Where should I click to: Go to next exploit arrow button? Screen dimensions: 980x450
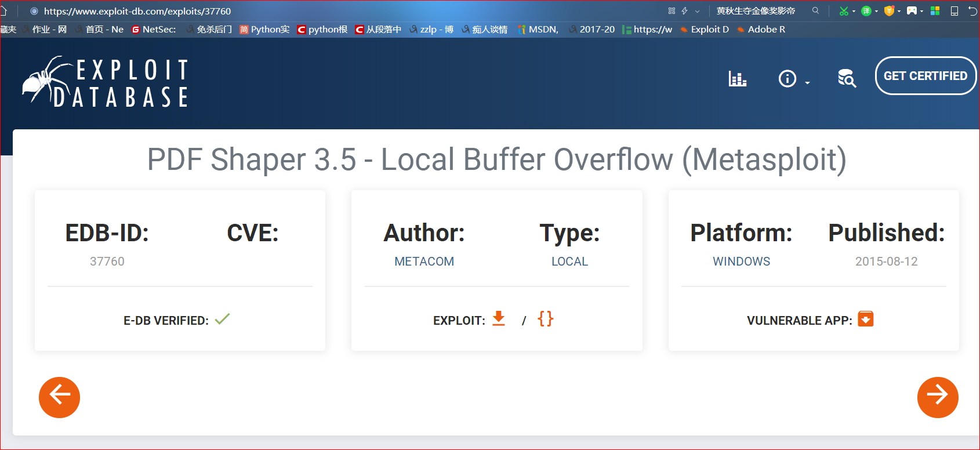click(x=938, y=397)
